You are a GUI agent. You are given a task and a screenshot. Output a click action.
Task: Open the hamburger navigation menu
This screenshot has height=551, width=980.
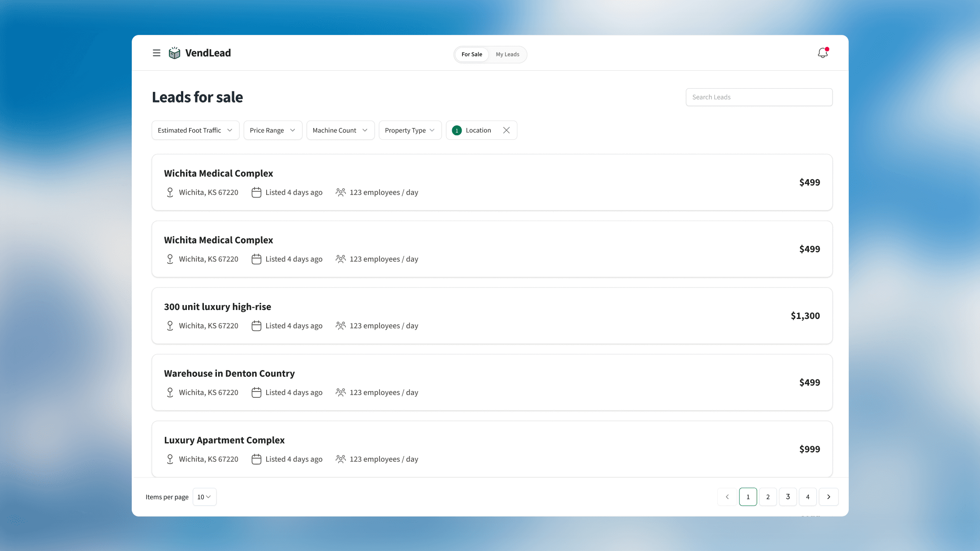click(x=156, y=53)
